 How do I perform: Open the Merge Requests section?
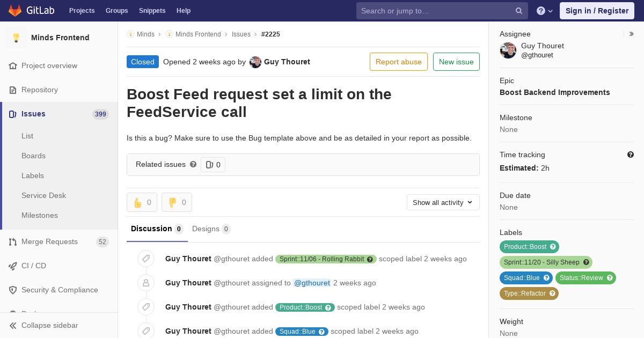click(x=59, y=241)
